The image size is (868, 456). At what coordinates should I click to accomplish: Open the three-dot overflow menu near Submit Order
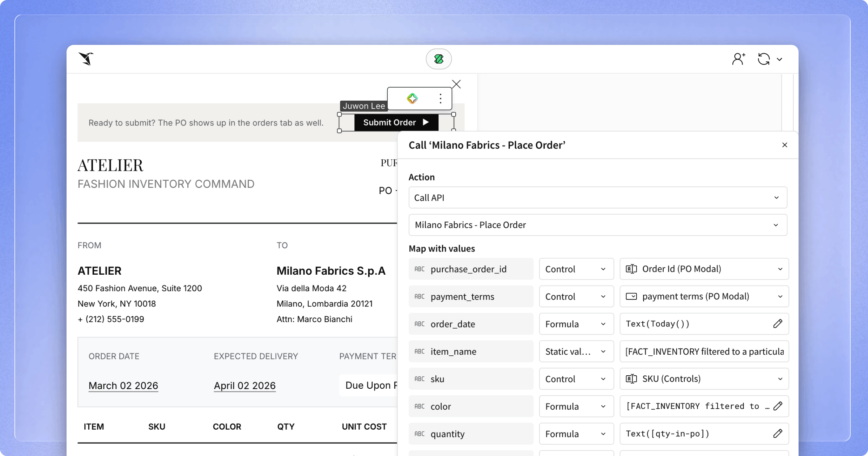440,98
